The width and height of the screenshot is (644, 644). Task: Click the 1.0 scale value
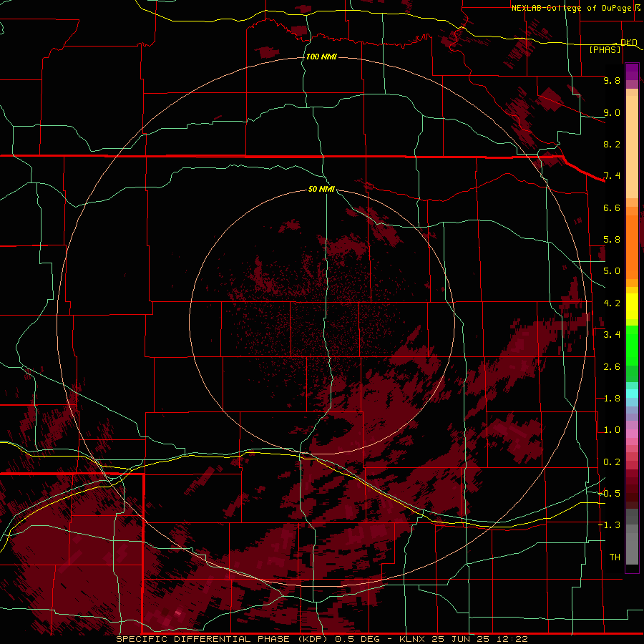tap(612, 430)
